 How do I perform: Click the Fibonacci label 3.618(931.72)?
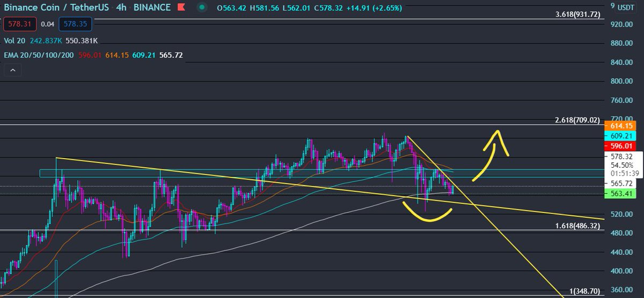[x=578, y=14]
